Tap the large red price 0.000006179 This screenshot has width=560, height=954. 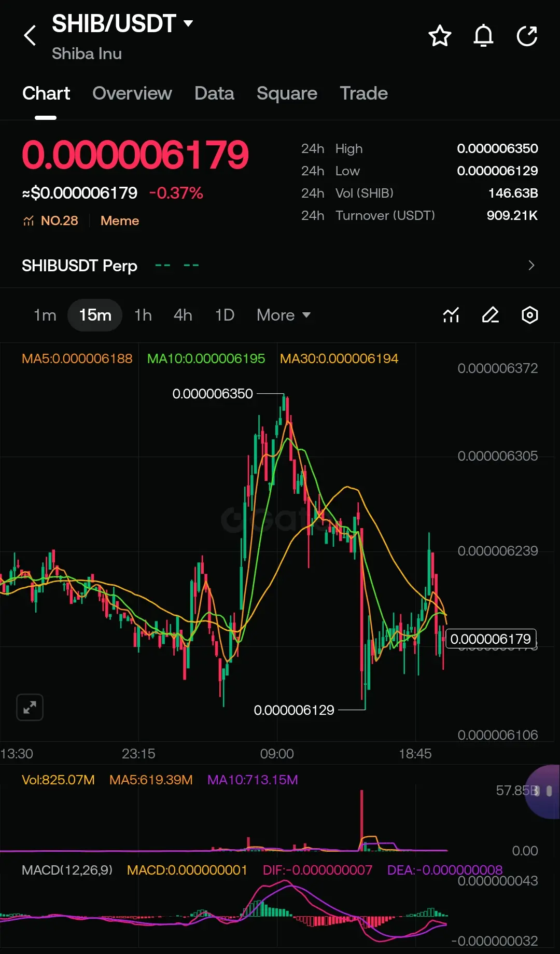pyautogui.click(x=135, y=155)
